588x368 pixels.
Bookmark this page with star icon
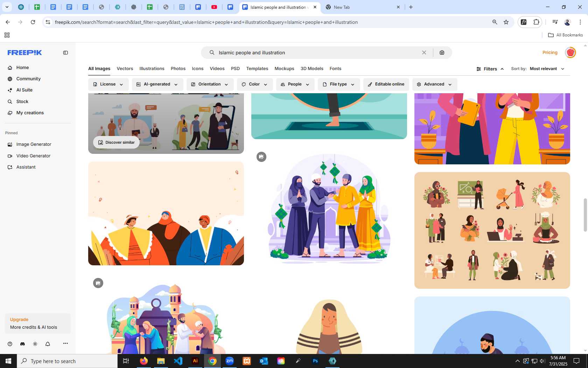coord(506,22)
